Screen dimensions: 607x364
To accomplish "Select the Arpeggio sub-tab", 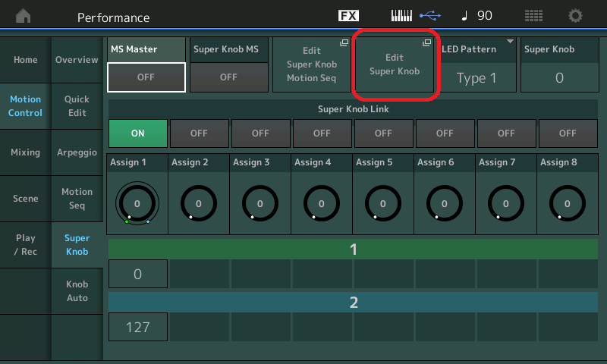I will coord(77,152).
